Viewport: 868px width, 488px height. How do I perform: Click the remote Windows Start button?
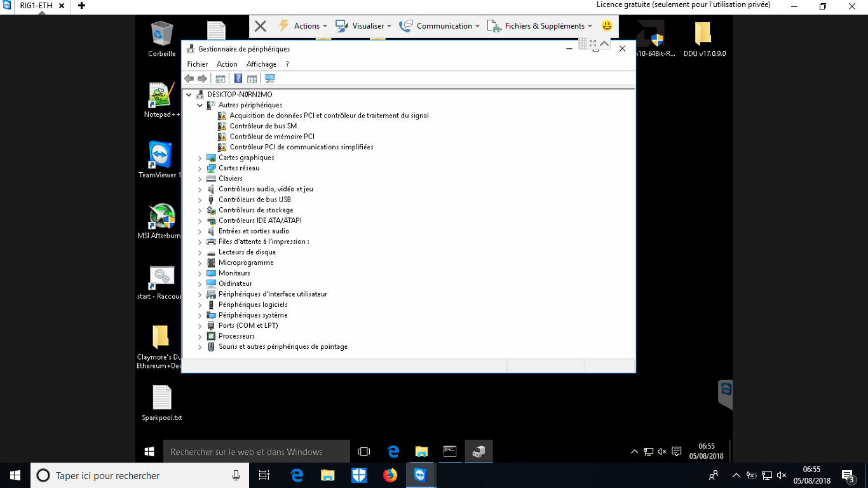(x=149, y=452)
